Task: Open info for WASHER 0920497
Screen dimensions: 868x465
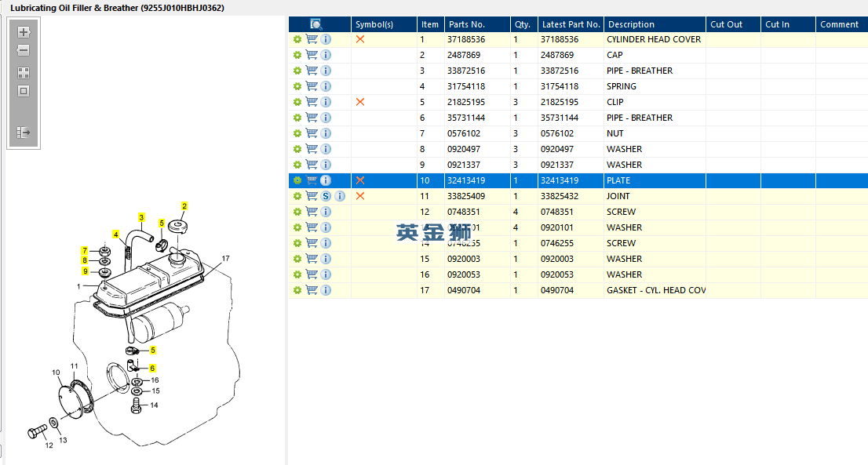Action: [x=326, y=149]
